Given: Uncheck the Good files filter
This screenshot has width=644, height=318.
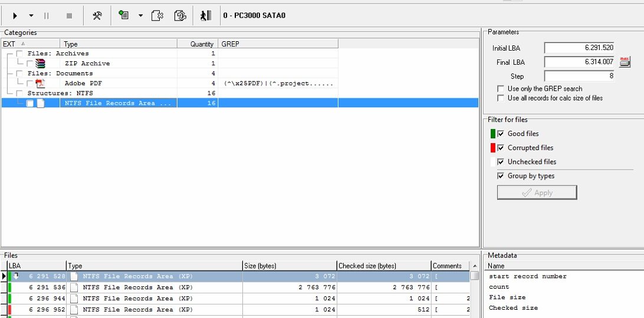Looking at the screenshot, I should pyautogui.click(x=501, y=134).
